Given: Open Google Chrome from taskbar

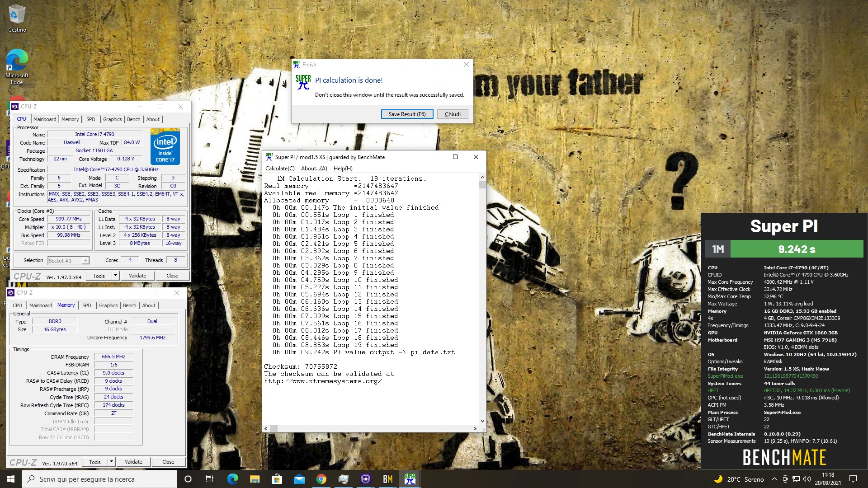Looking at the screenshot, I should [321, 479].
